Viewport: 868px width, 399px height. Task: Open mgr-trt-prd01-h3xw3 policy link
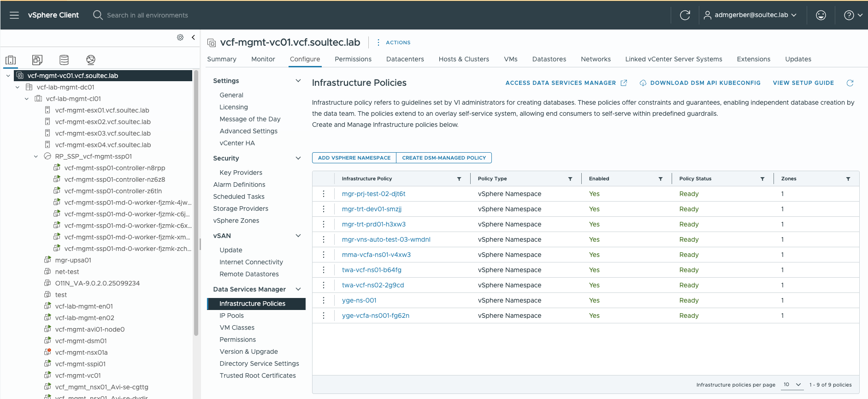(374, 224)
